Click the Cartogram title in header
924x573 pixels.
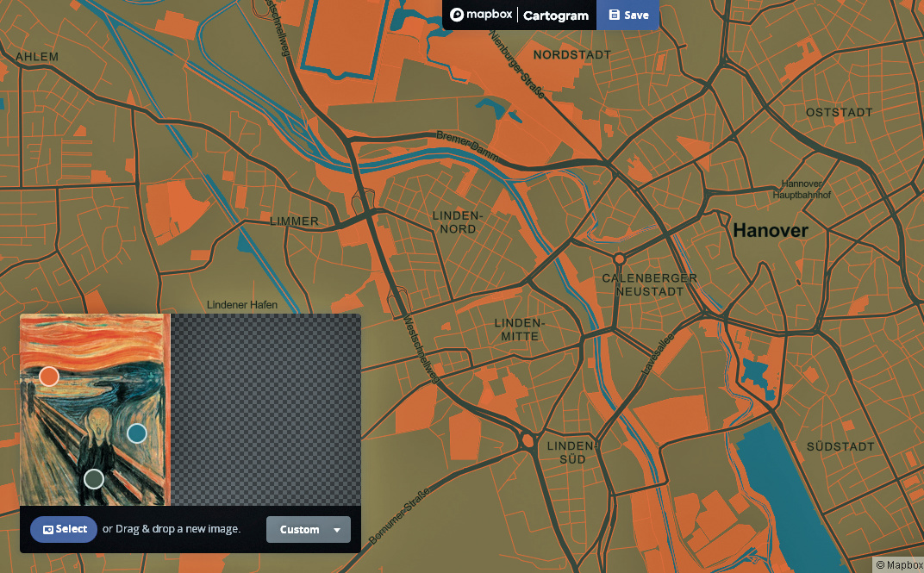[x=556, y=16]
